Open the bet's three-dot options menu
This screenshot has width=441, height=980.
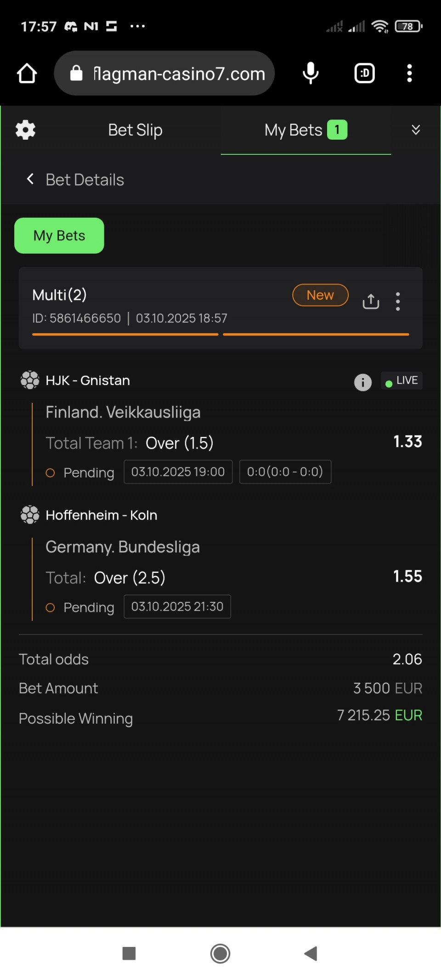coord(398,301)
